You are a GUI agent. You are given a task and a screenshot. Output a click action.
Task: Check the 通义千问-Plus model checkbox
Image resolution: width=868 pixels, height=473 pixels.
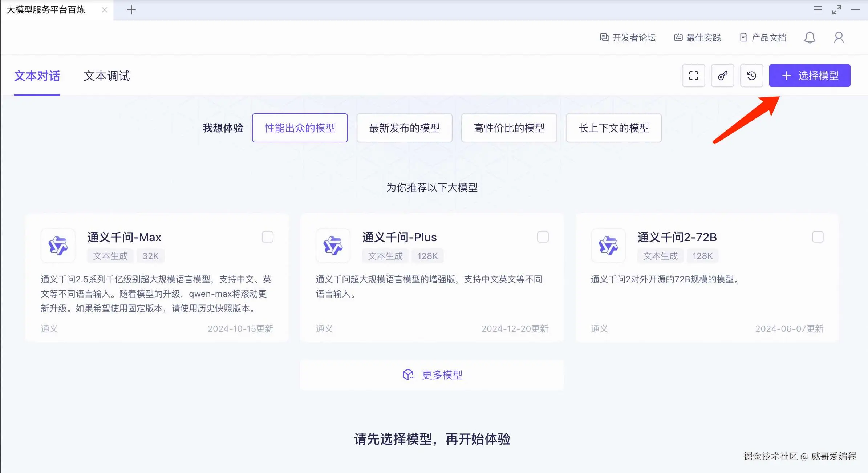(543, 237)
